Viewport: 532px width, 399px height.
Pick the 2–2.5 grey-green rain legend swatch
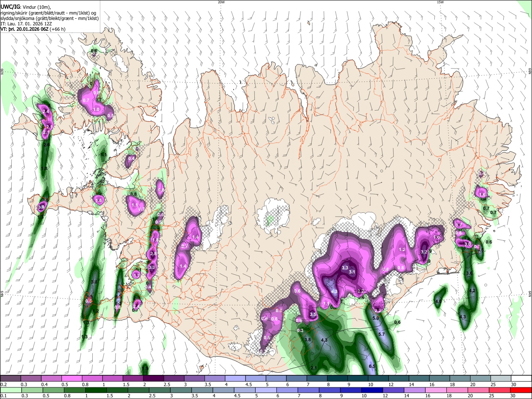(x=139, y=390)
